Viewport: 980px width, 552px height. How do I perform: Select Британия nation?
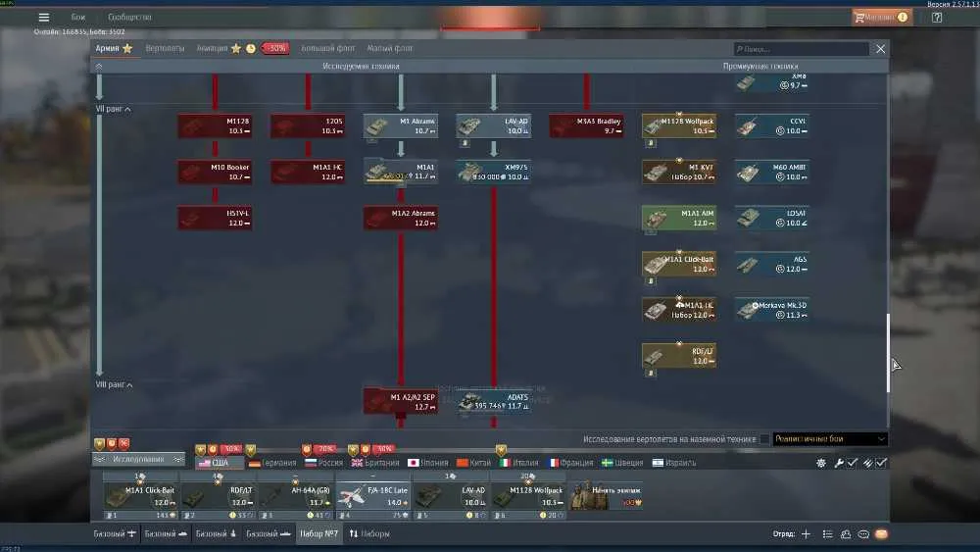point(375,463)
